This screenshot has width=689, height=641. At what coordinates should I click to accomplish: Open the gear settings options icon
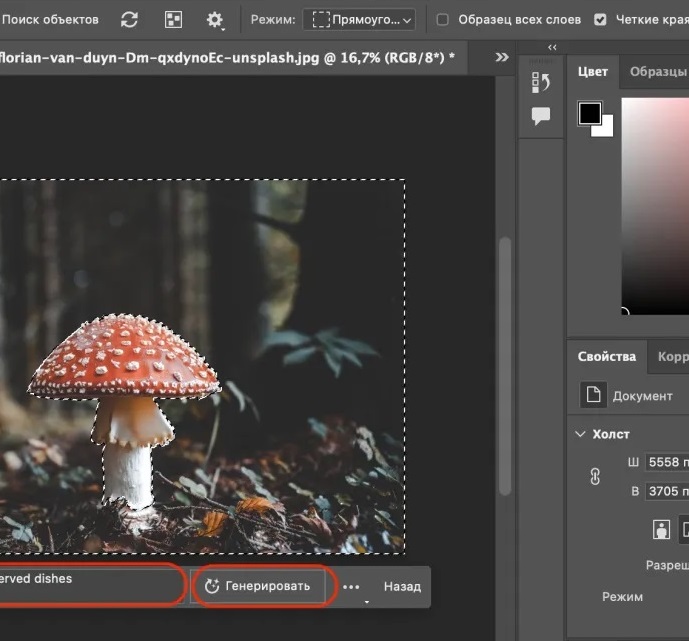[215, 20]
